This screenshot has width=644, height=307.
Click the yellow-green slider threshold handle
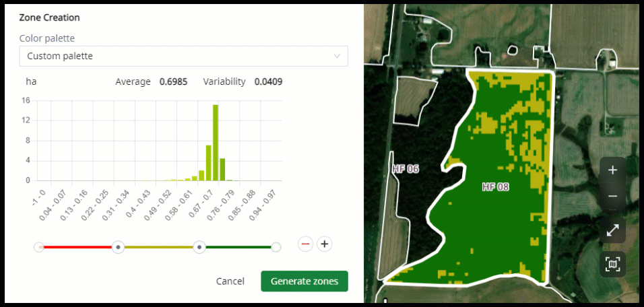[x=199, y=248]
